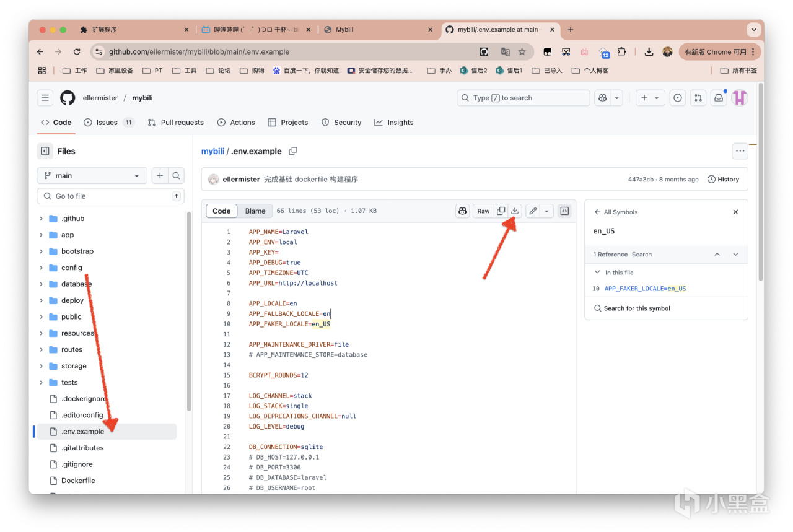The image size is (793, 532).
Task: Collapse the In this file references group
Action: pos(597,272)
